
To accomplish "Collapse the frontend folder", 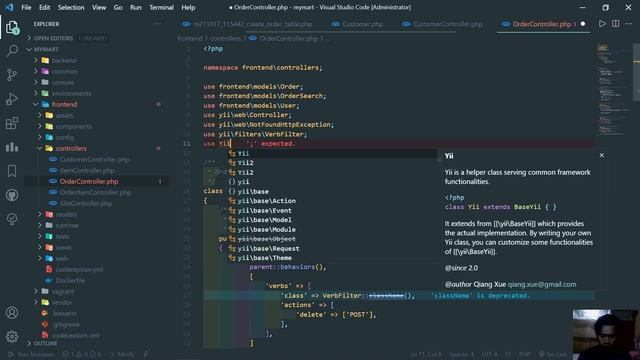I will pos(64,104).
